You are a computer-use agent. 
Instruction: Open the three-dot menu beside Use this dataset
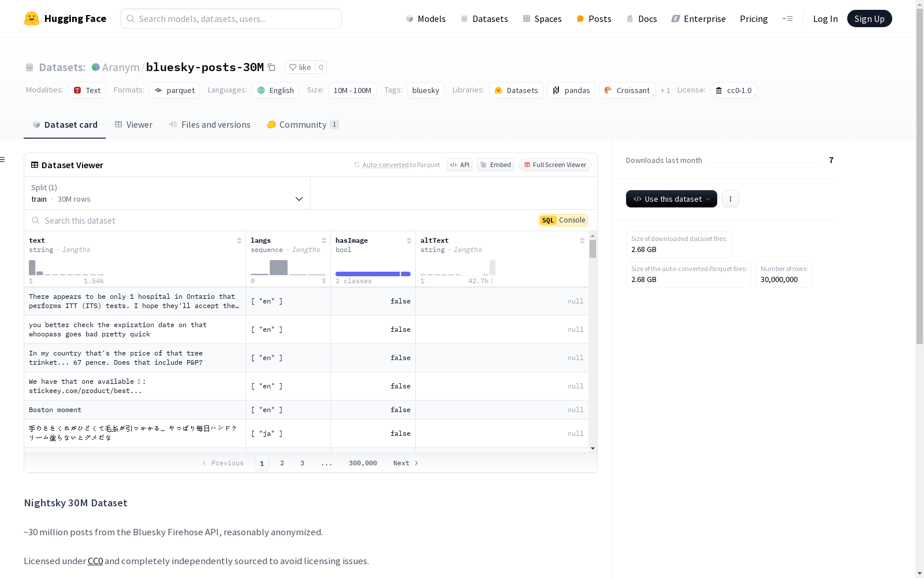[731, 199]
